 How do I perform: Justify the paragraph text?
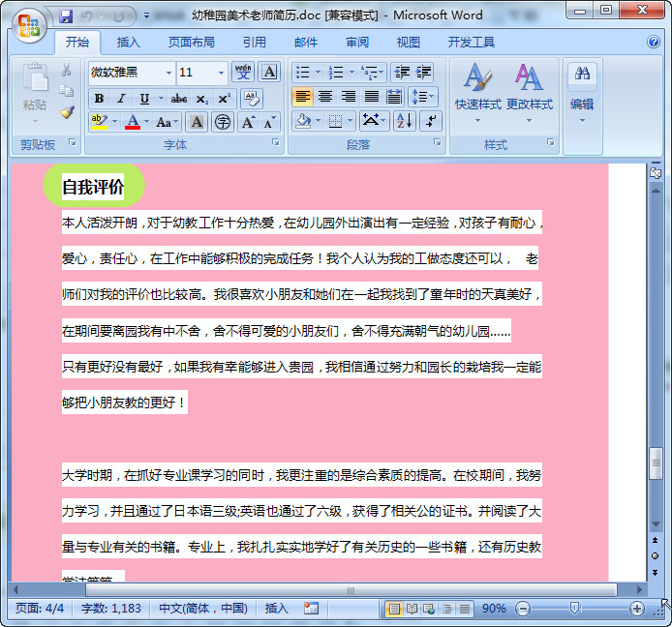[x=372, y=97]
